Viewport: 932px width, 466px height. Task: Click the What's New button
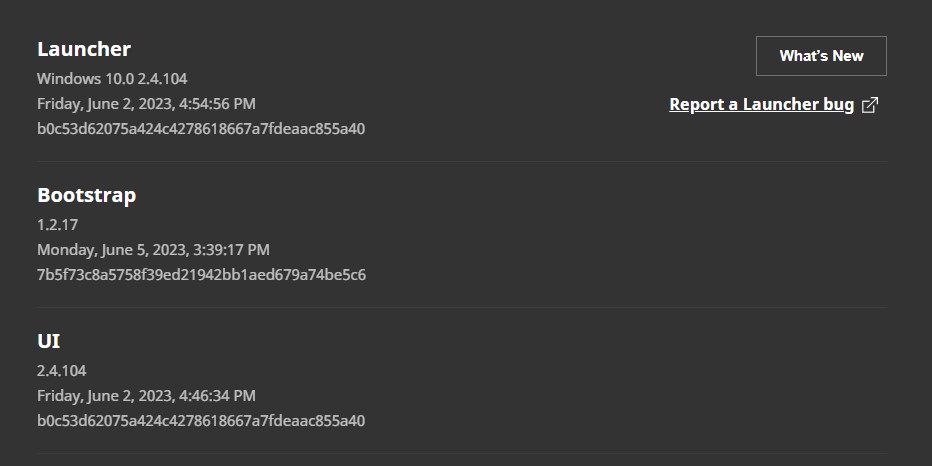point(821,56)
